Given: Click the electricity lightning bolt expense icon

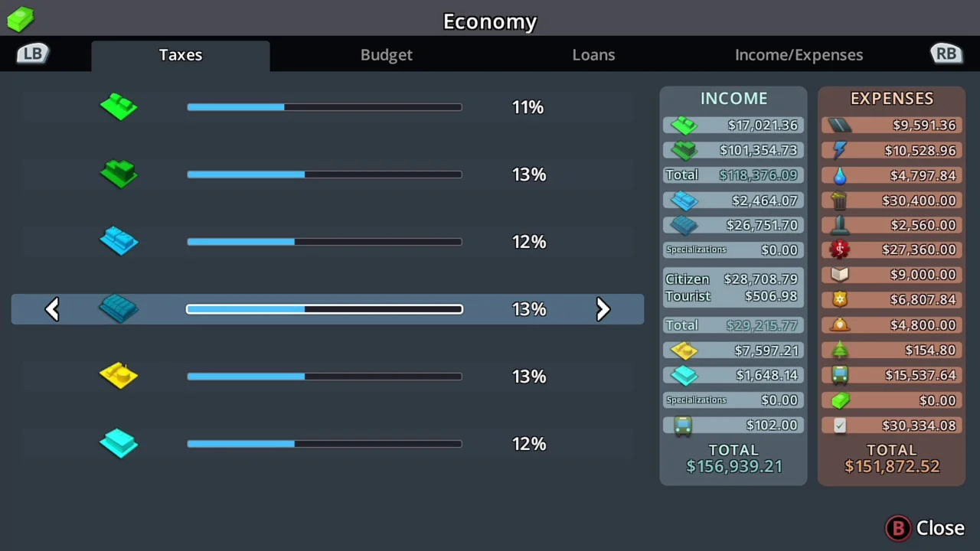Looking at the screenshot, I should [x=840, y=150].
